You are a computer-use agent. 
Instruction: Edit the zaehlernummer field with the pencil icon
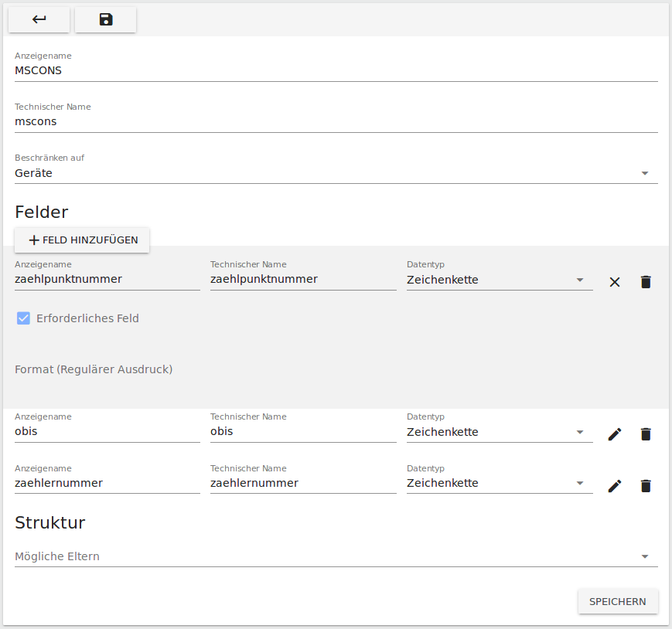coord(615,486)
